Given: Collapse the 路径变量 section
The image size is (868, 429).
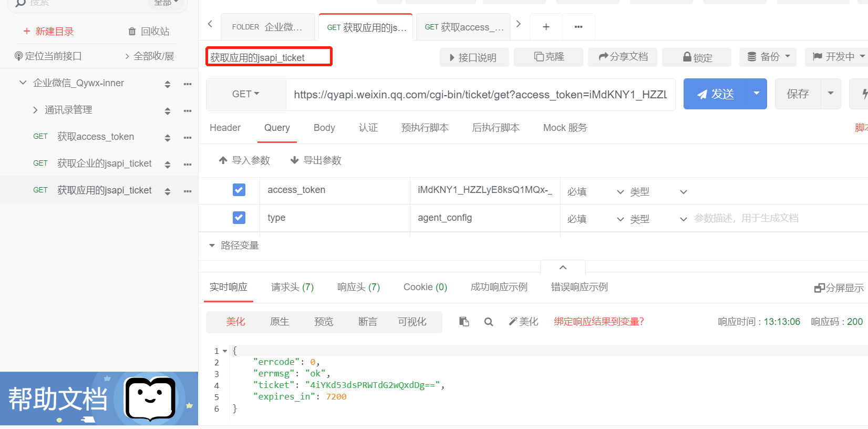Looking at the screenshot, I should click(x=212, y=246).
